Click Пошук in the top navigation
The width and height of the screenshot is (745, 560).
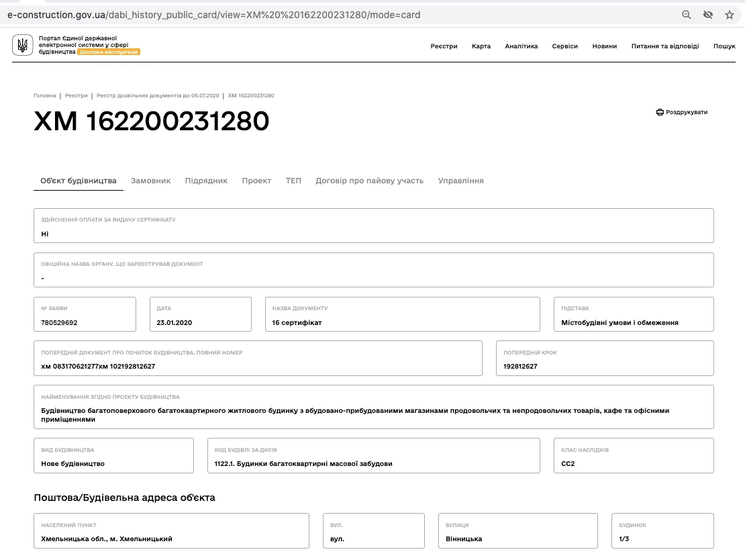point(724,46)
